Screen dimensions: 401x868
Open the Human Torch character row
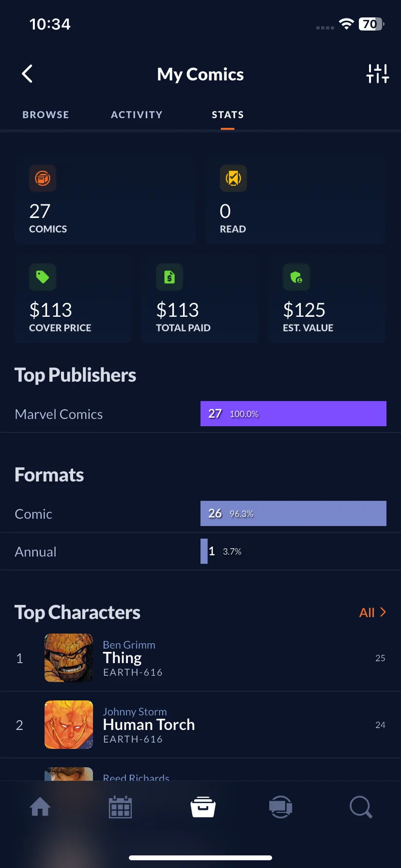click(200, 725)
